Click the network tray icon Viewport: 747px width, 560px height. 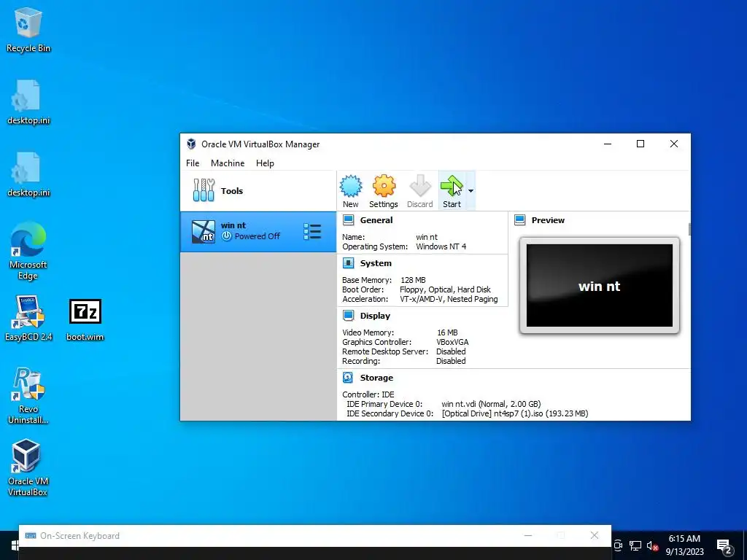tap(635, 545)
